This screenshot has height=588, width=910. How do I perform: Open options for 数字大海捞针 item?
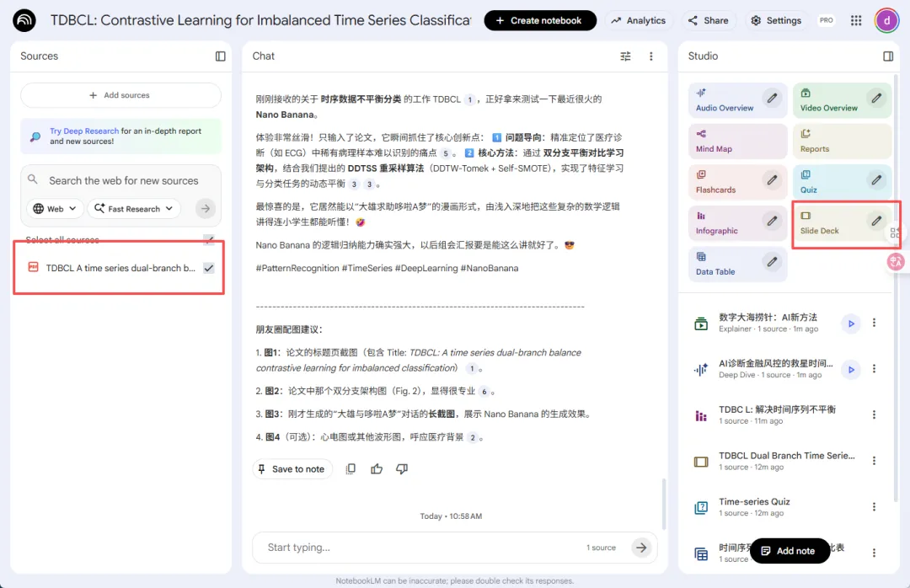click(874, 323)
